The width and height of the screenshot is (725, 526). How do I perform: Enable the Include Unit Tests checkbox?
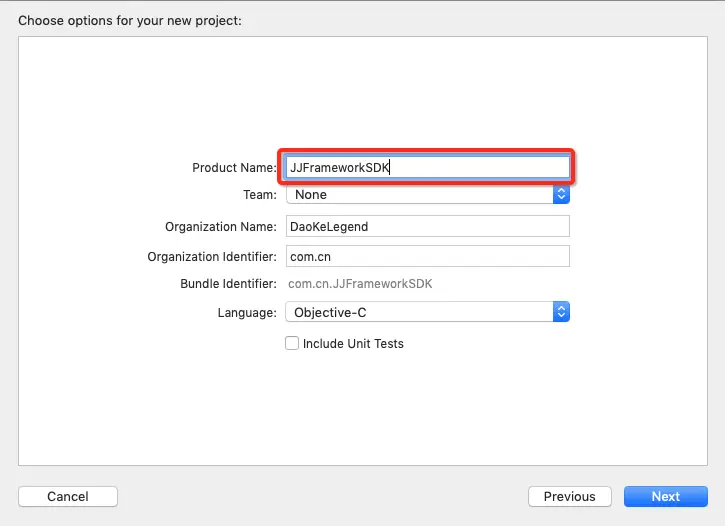click(x=292, y=343)
